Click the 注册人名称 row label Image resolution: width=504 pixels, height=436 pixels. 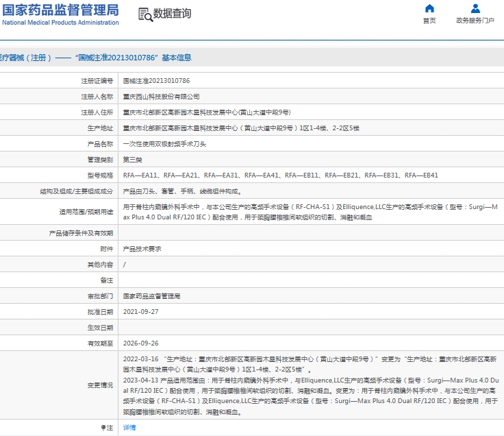97,97
